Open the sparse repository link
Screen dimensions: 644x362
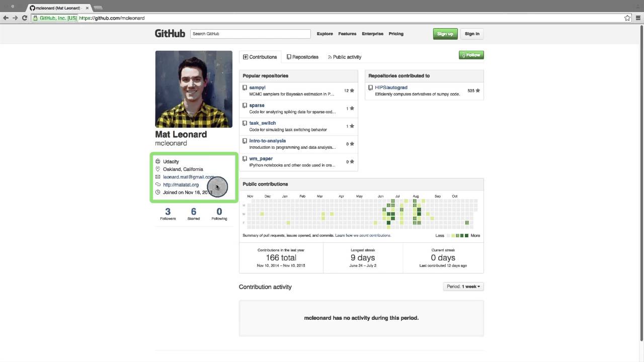pos(257,106)
